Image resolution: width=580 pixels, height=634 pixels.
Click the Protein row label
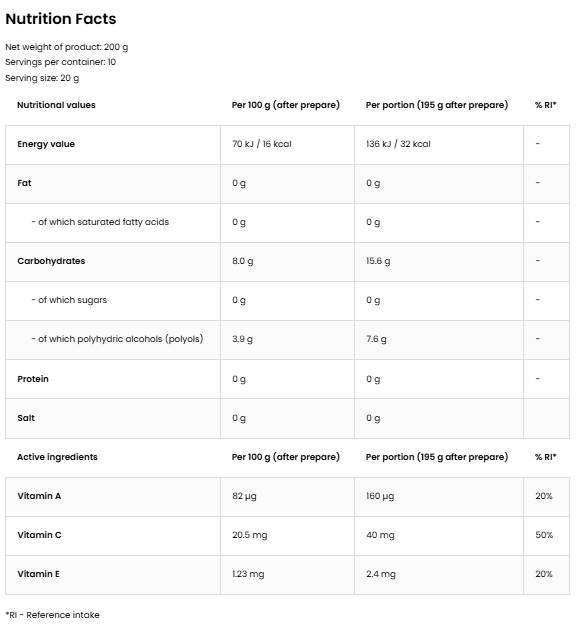pos(33,379)
